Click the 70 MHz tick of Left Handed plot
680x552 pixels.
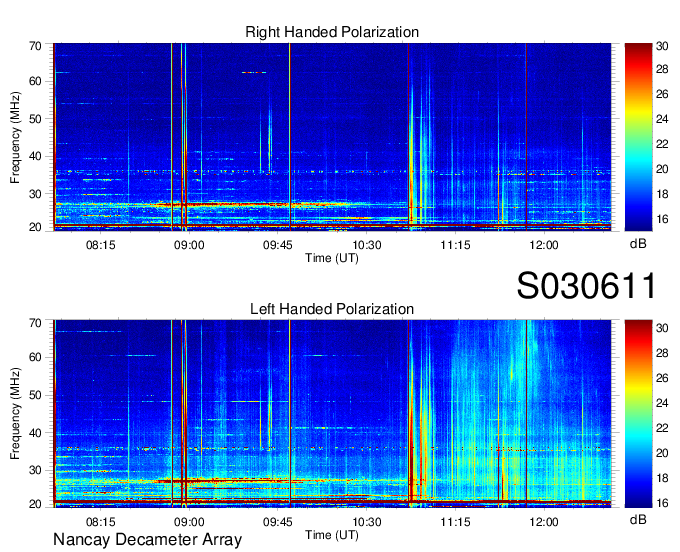(35, 323)
